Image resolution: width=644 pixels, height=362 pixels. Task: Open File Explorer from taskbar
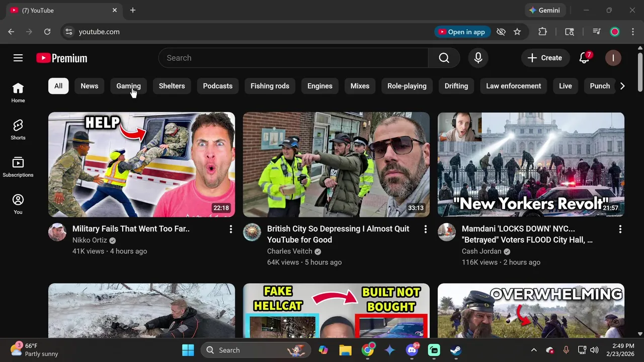tap(345, 350)
